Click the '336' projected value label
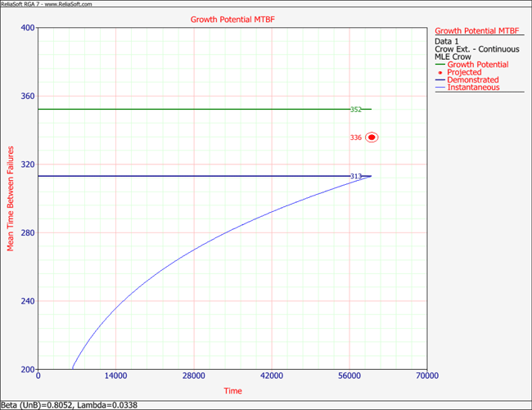This screenshot has width=532, height=410. pyautogui.click(x=356, y=137)
